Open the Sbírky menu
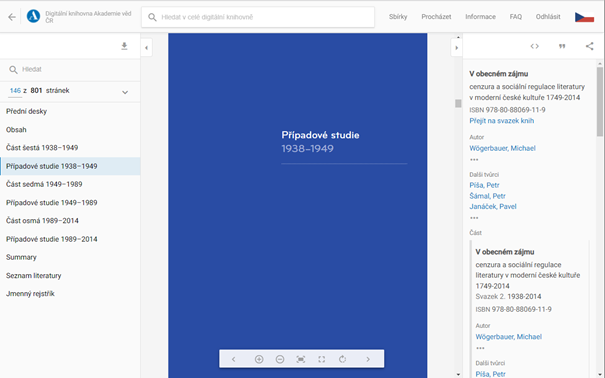This screenshot has height=378, width=605. [398, 17]
